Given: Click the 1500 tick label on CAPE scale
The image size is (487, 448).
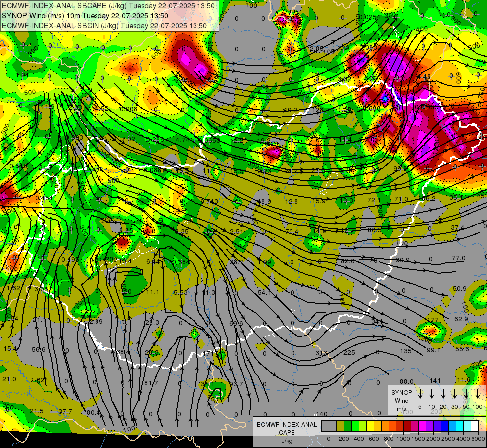Looking at the screenshot, I should pyautogui.click(x=418, y=439).
